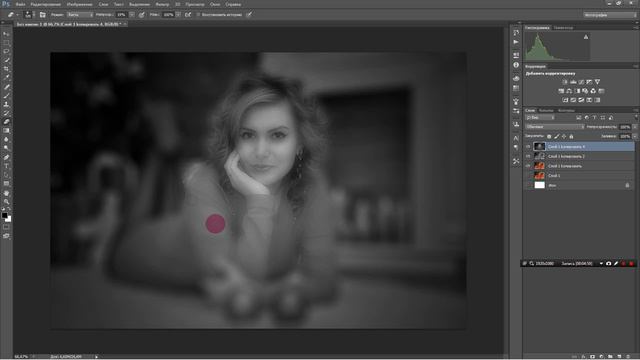Toggle airbrush mode in options bar
This screenshot has height=360, width=640.
(x=188, y=15)
